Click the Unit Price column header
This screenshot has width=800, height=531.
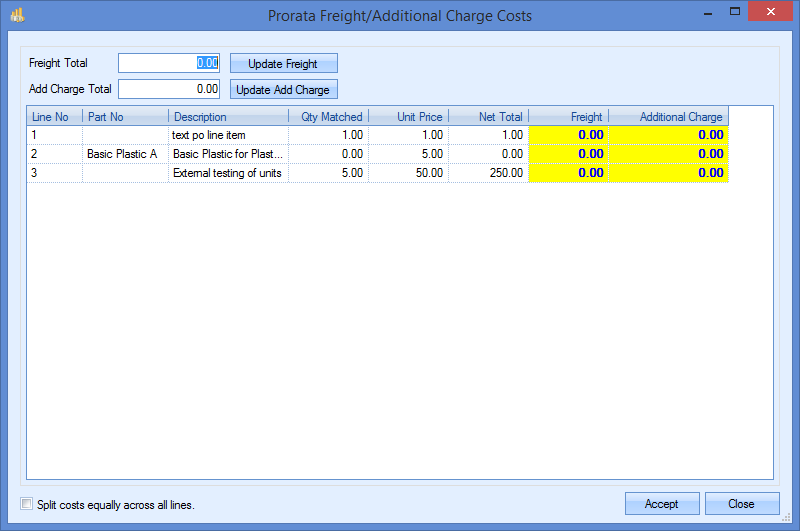tap(408, 117)
